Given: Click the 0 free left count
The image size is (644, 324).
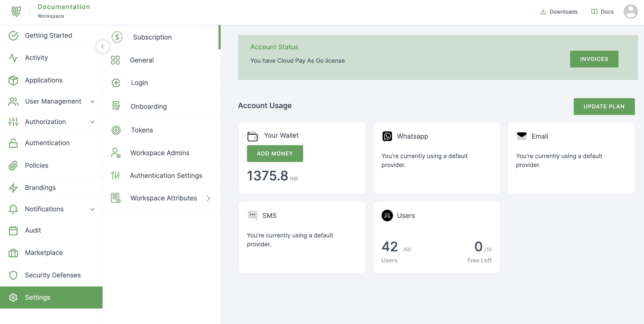Looking at the screenshot, I should [478, 247].
